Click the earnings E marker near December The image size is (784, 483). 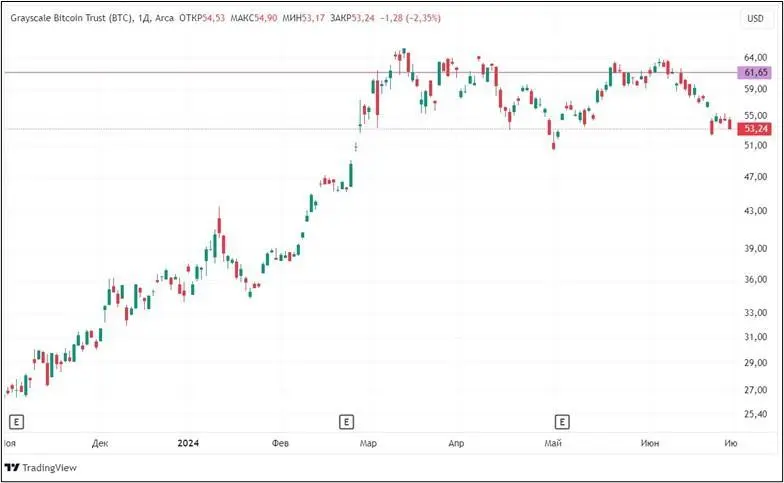tap(15, 421)
